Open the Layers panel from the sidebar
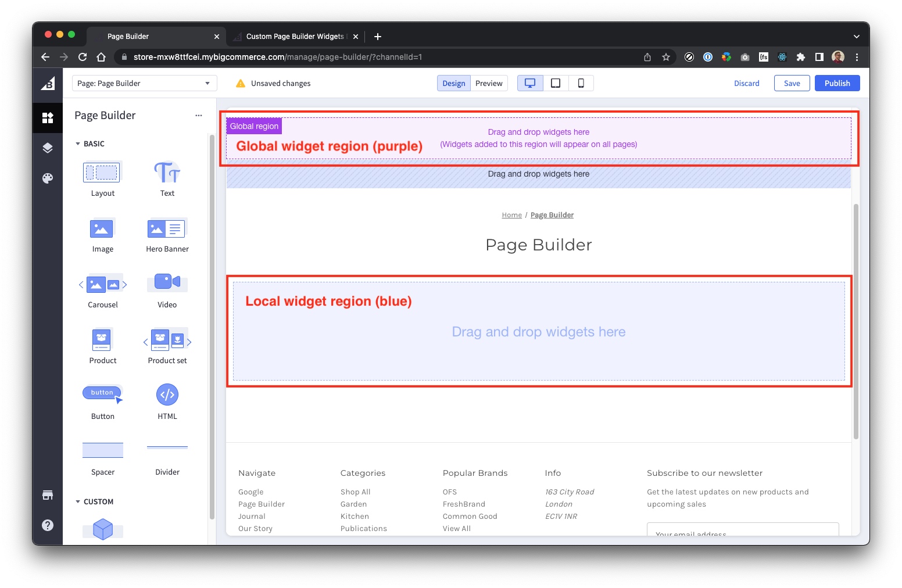Viewport: 902px width, 588px height. 48,148
